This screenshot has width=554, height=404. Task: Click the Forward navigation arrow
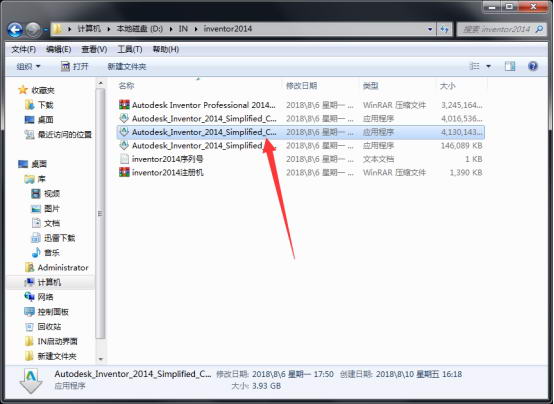pyautogui.click(x=33, y=30)
